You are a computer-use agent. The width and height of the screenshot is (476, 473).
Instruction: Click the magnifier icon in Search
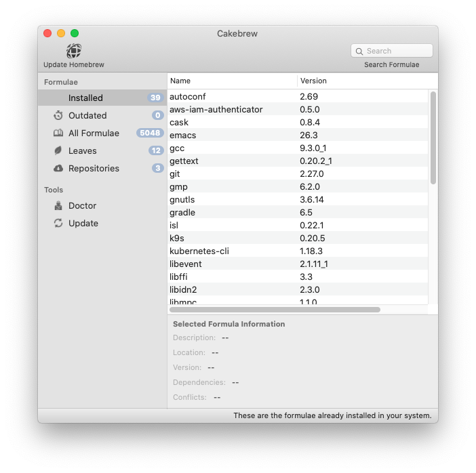click(x=359, y=51)
